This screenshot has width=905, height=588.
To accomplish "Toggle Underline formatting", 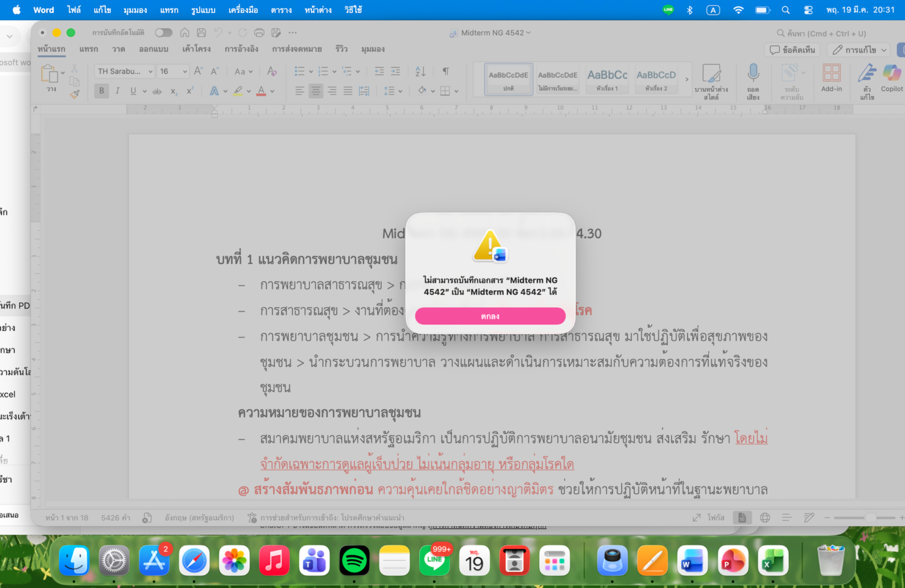I will 133,91.
